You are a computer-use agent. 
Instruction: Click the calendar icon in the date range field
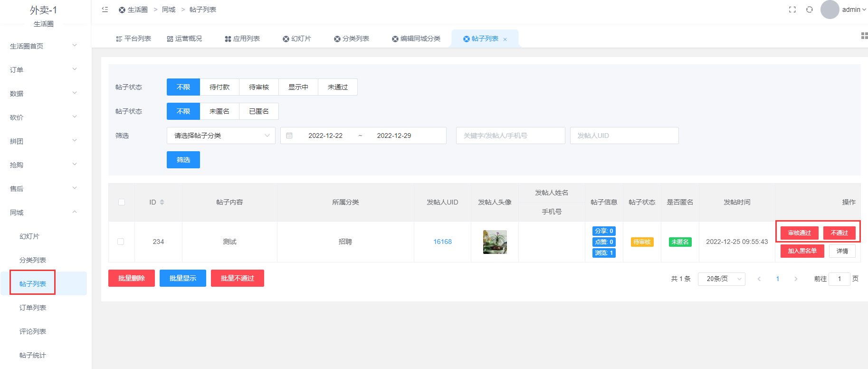click(289, 136)
